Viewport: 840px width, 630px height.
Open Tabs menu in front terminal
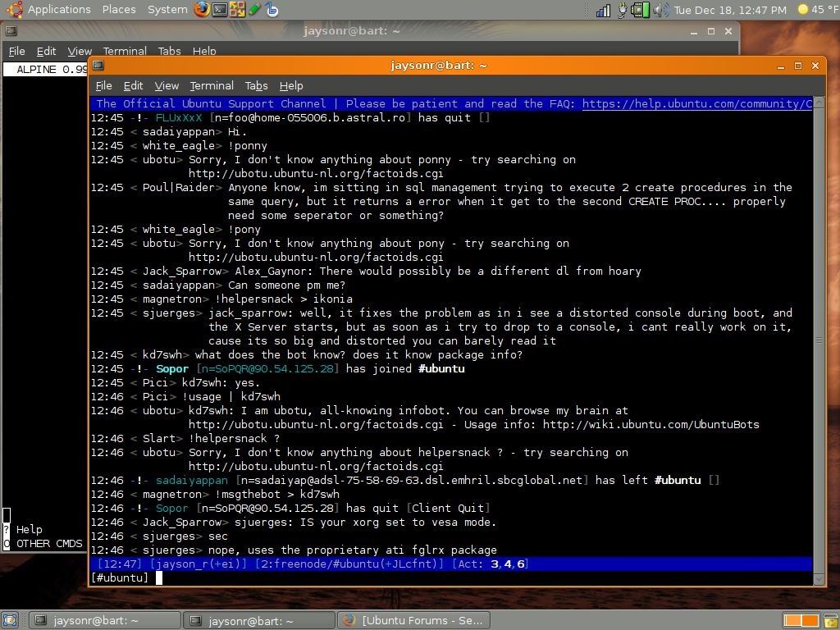(256, 85)
